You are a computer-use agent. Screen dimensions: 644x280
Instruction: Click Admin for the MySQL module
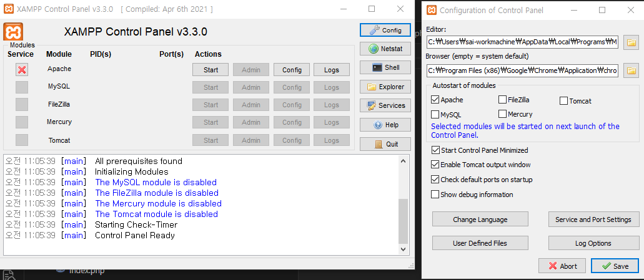tap(251, 87)
